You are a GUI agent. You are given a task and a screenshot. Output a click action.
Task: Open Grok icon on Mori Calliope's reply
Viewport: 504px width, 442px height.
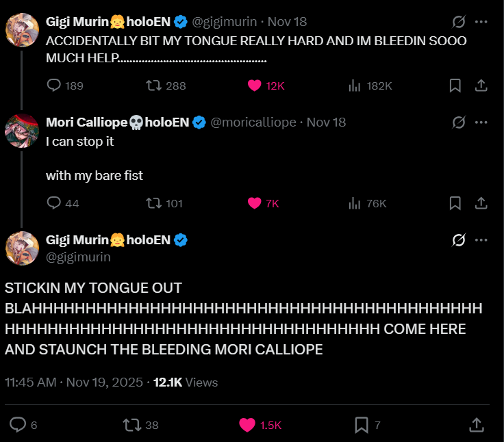pyautogui.click(x=458, y=122)
